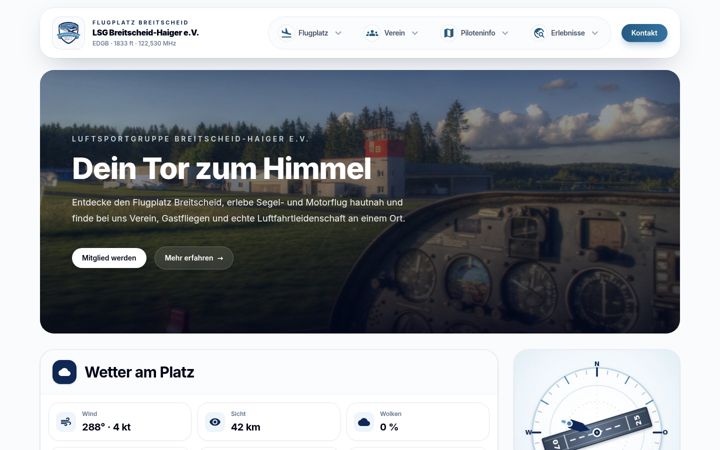Click the cloud icon next to Wetter am Platz

tap(64, 372)
